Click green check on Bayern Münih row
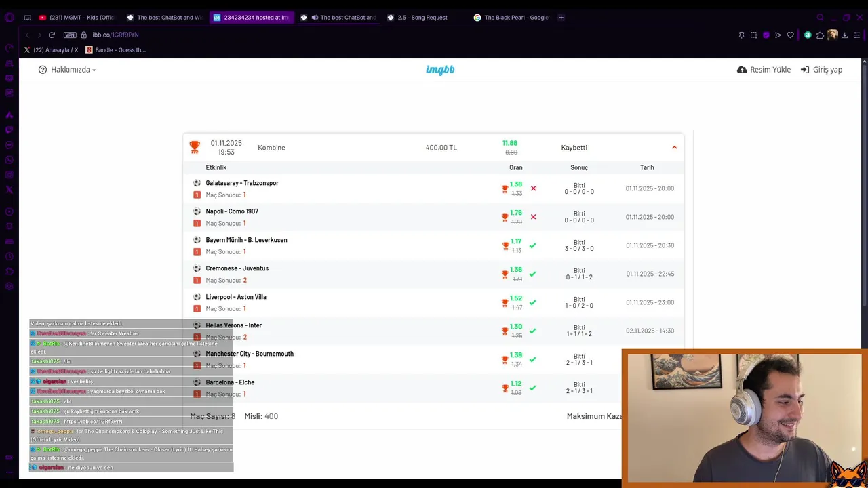The image size is (868, 488). tap(532, 245)
